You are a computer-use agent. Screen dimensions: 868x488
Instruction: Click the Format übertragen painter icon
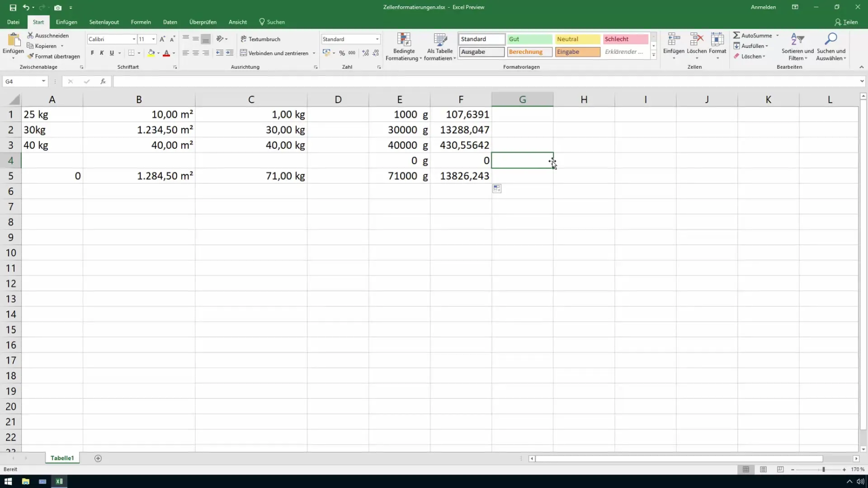[x=31, y=56]
